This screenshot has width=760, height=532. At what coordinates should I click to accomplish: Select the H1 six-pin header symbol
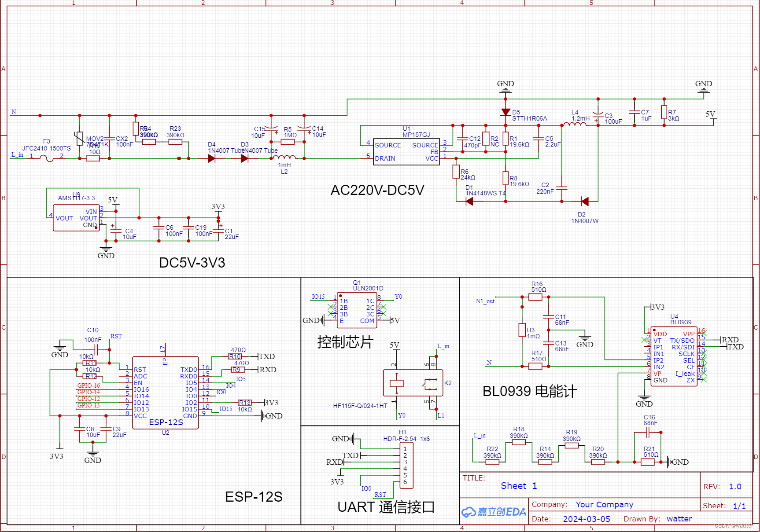pyautogui.click(x=406, y=466)
